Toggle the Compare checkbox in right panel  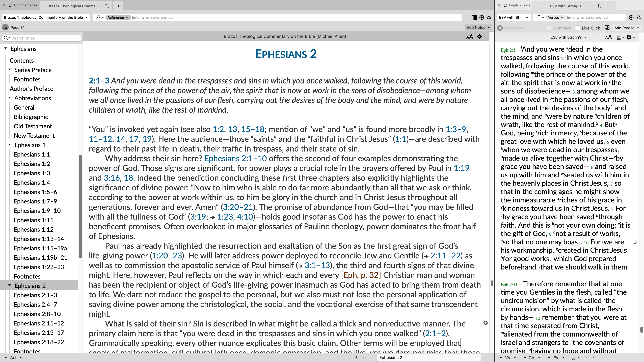(x=550, y=28)
